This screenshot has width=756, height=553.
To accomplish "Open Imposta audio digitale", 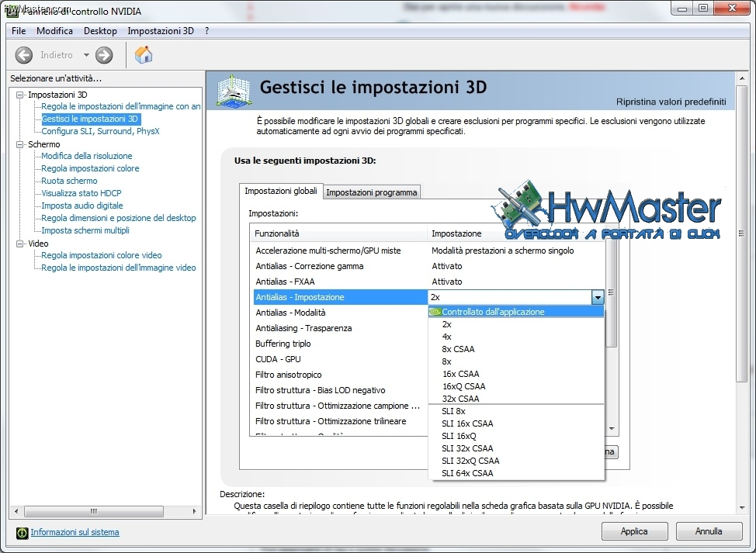I will tap(82, 206).
